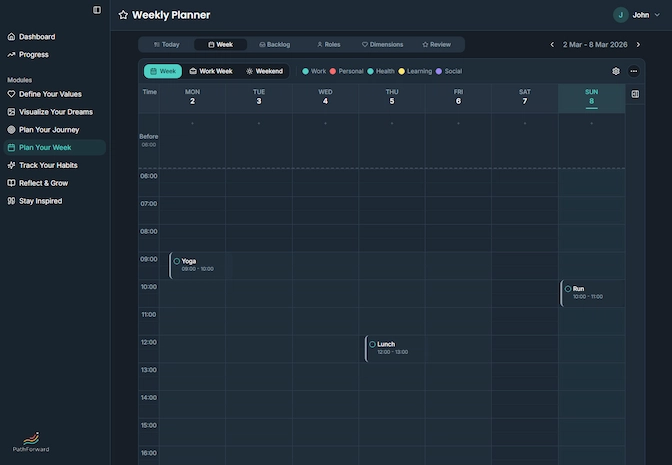The height and width of the screenshot is (465, 672).
Task: Open Stay Inspired module
Action: pyautogui.click(x=55, y=201)
